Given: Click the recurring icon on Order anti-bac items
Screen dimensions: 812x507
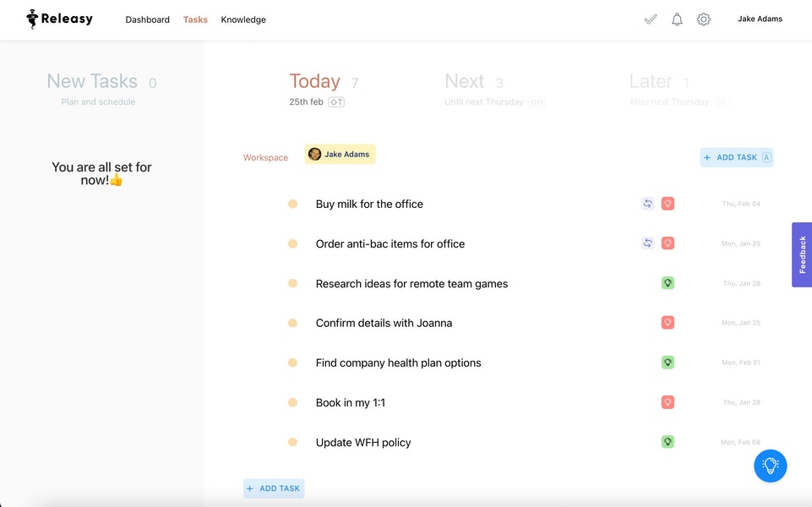Looking at the screenshot, I should 647,243.
